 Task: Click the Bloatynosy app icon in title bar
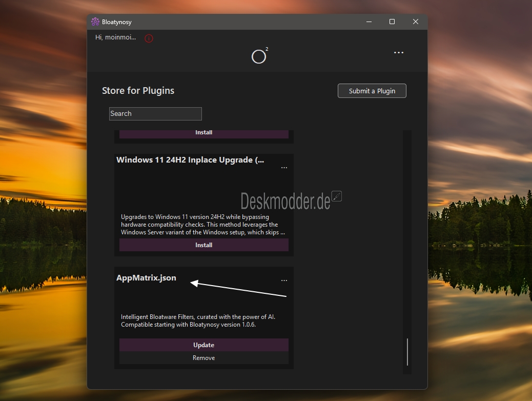click(x=95, y=22)
